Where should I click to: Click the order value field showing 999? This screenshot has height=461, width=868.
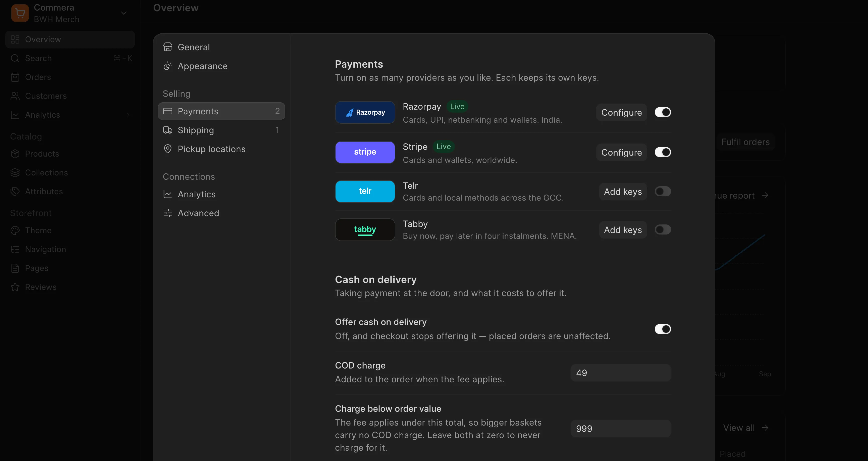coord(621,428)
